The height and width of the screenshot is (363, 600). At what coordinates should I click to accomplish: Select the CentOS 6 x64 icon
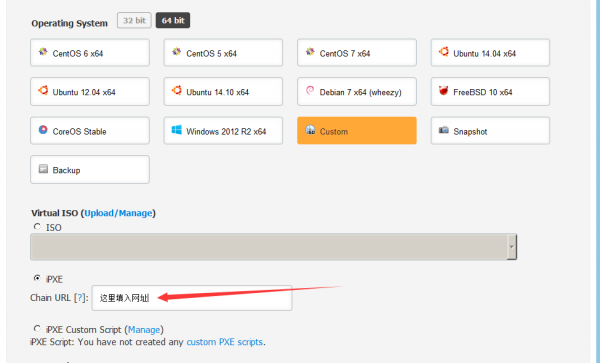coord(43,52)
